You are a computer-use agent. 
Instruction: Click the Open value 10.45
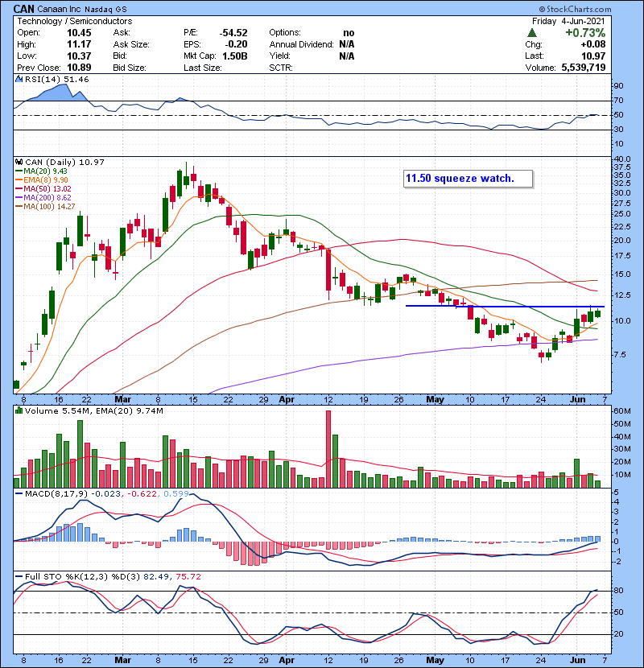79,33
